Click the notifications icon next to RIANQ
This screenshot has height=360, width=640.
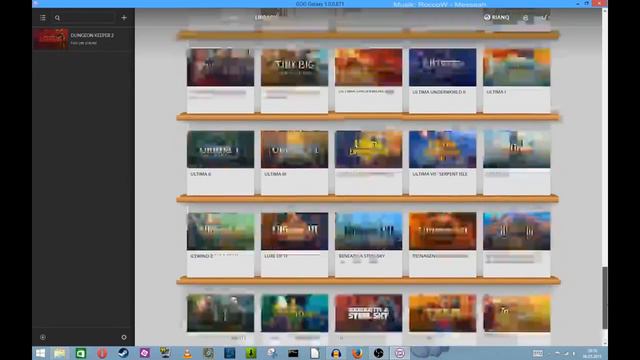(x=525, y=18)
